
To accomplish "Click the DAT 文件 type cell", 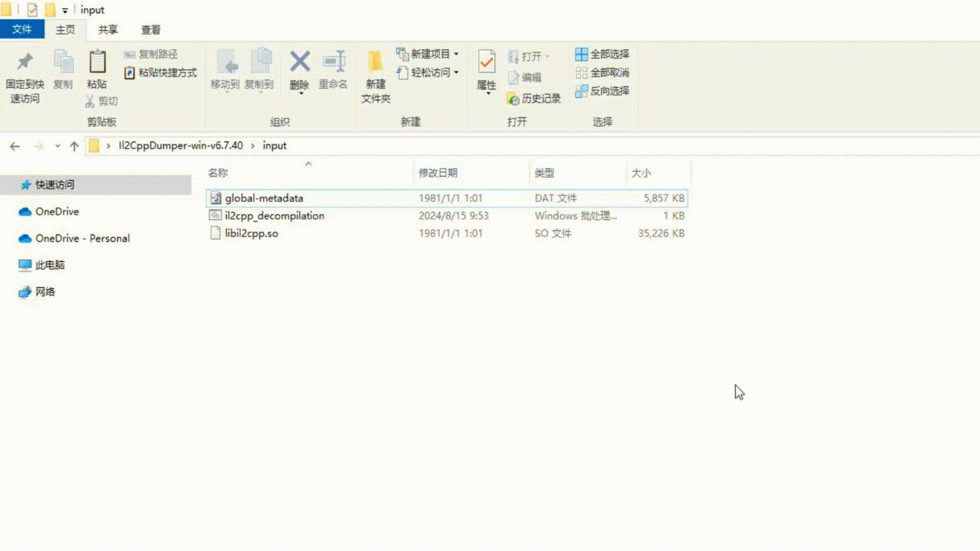I will point(556,198).
